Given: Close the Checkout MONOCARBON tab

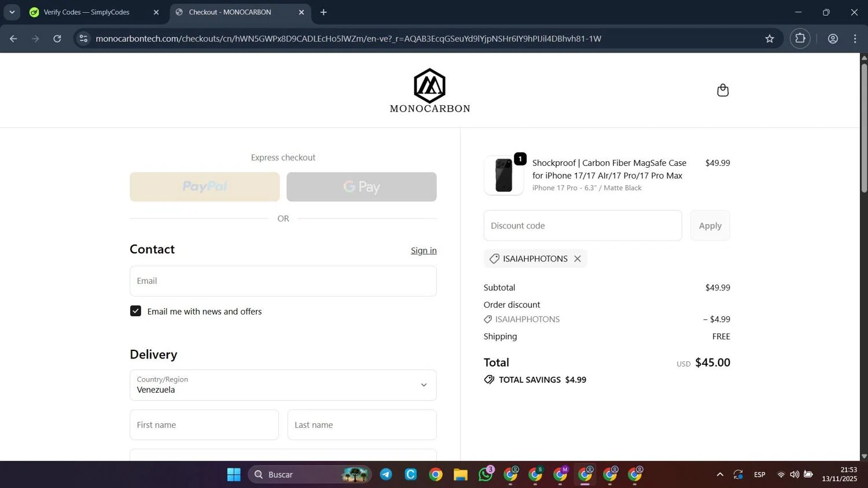Looking at the screenshot, I should (x=301, y=12).
